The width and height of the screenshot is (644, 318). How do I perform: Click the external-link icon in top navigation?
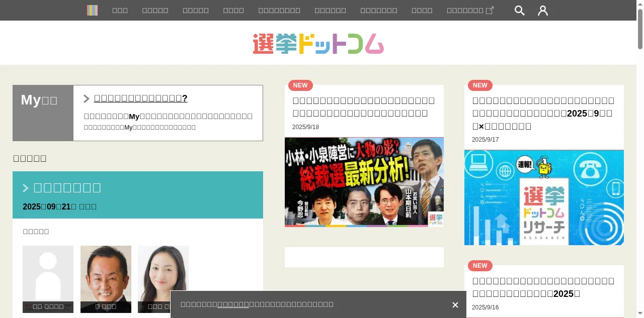pyautogui.click(x=490, y=10)
